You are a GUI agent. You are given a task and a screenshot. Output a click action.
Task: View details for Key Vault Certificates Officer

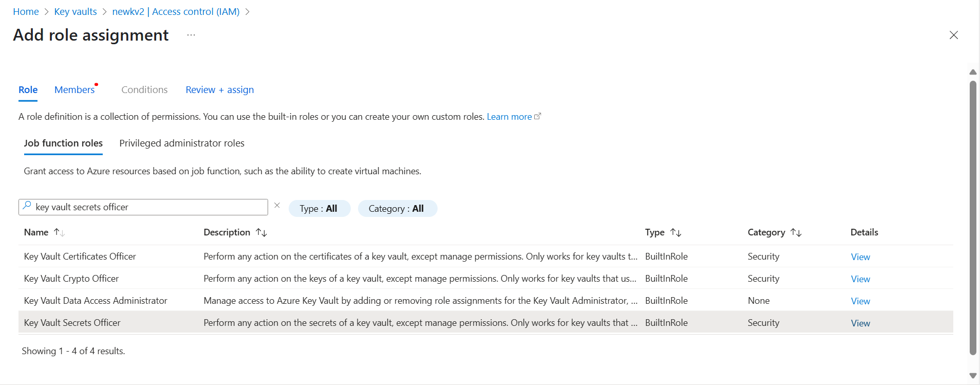coord(860,256)
